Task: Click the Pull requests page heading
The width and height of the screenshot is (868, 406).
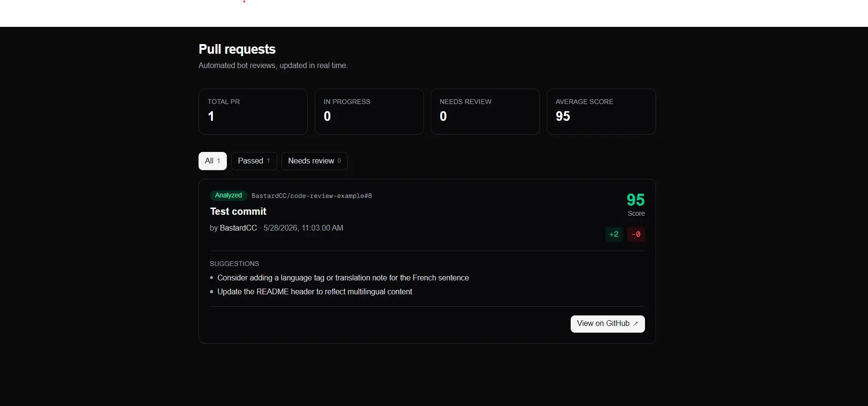Action: [x=237, y=49]
